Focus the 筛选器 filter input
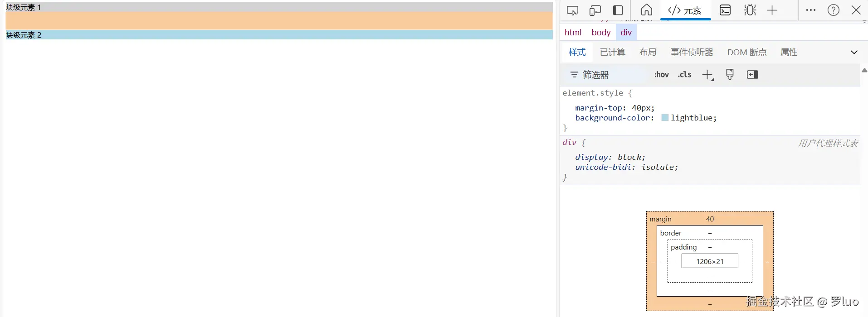 click(606, 75)
